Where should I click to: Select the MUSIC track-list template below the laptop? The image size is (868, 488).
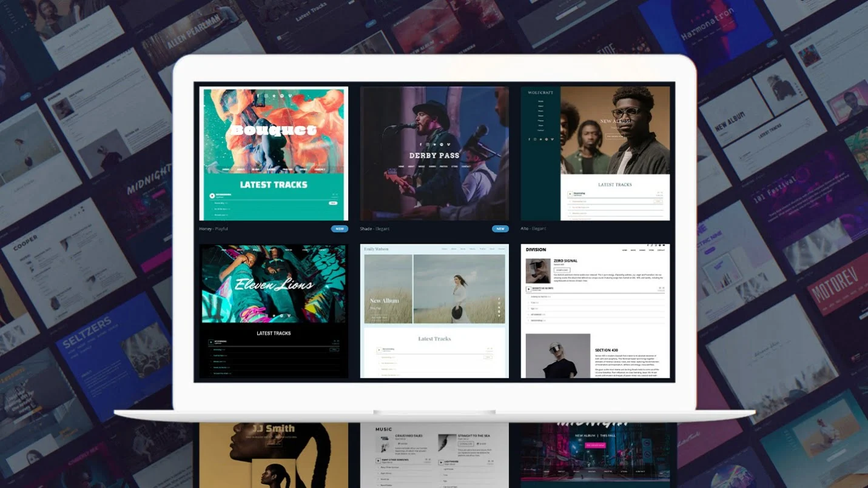coord(434,455)
